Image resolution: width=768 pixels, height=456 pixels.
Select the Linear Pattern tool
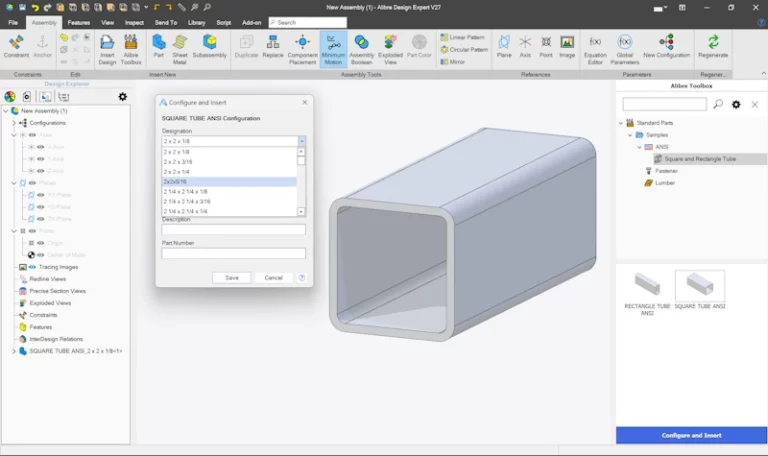point(462,37)
